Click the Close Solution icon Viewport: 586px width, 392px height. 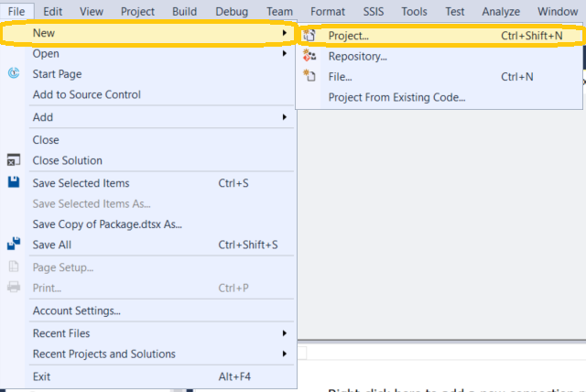14,160
